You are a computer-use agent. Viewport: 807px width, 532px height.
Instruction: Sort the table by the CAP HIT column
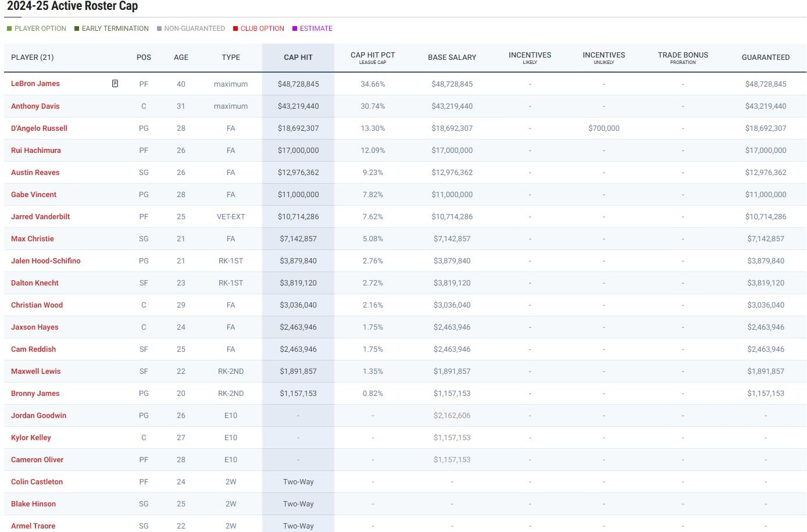(298, 58)
